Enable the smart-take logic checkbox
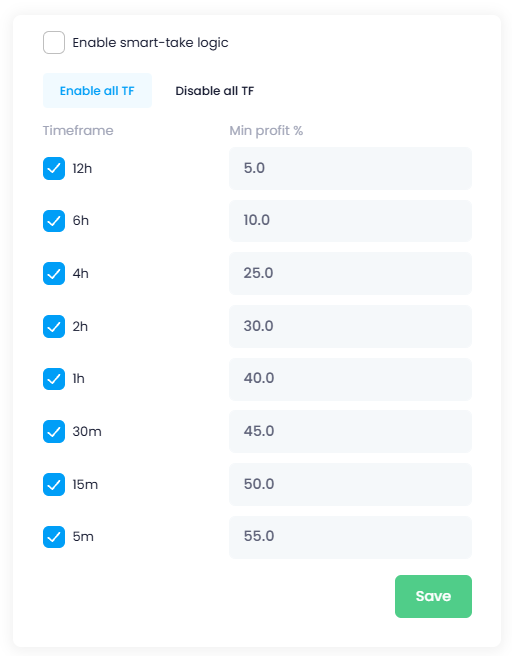 click(x=54, y=42)
